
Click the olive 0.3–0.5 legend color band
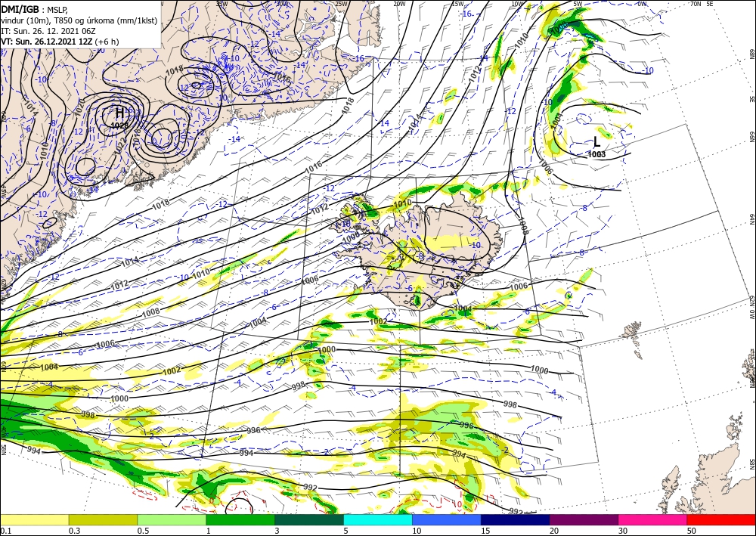point(103,519)
